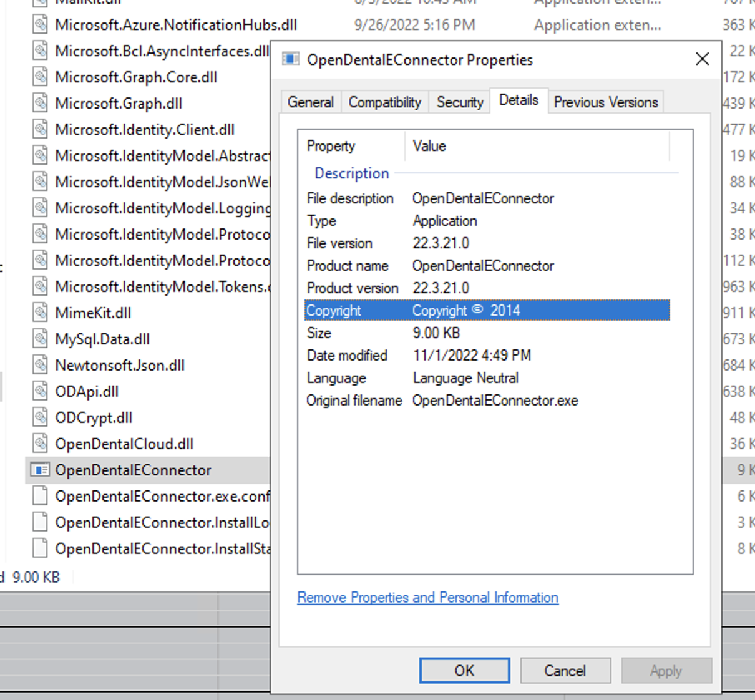Click the ODCrypt.dll file icon
This screenshot has height=700, width=755.
click(x=41, y=418)
